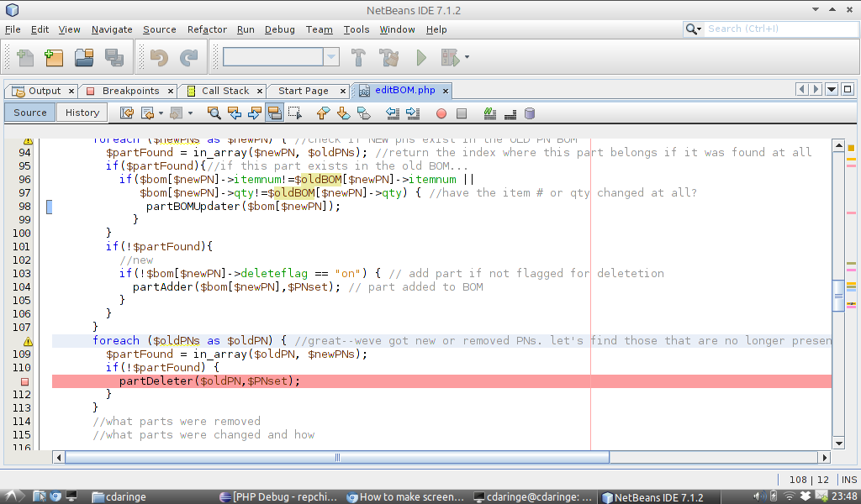
Task: Focus the Search (Ctrl+I) input field
Action: (781, 29)
